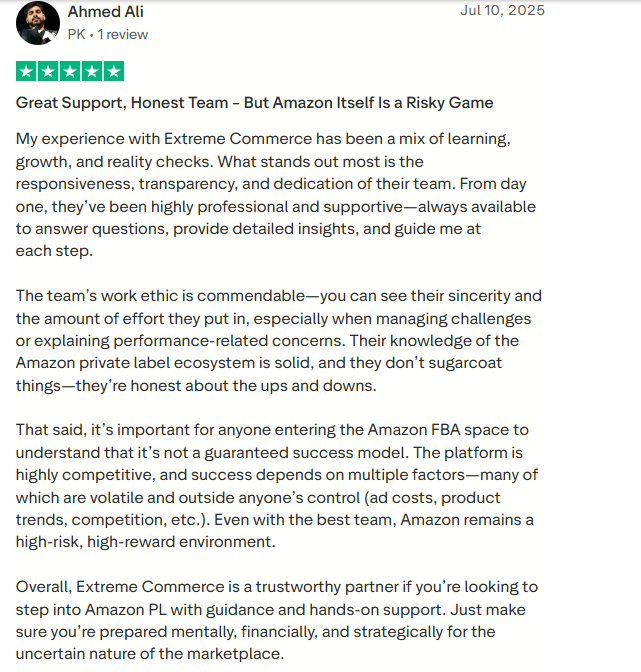
Task: Open the Ahmed Ali reviewer profile name
Action: (x=105, y=12)
